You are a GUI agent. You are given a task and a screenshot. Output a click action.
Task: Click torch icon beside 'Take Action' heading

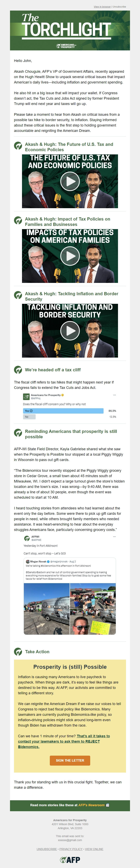pos(18,652)
